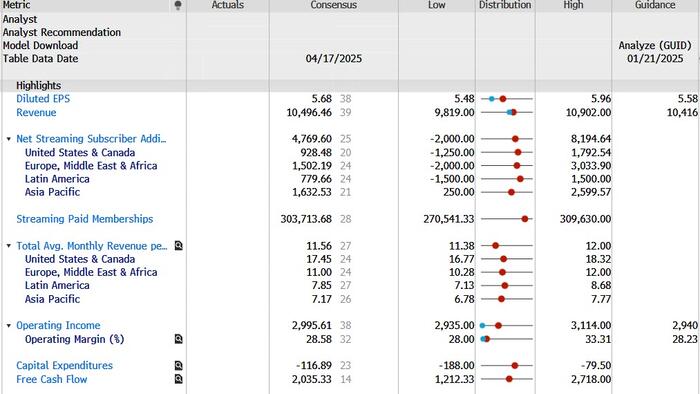Select the Actuals column header

click(228, 5)
